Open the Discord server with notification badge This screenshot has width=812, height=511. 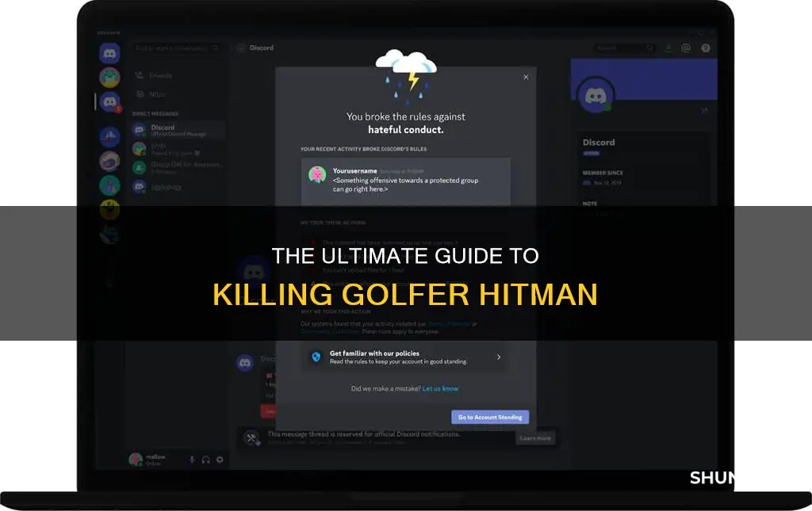(109, 102)
